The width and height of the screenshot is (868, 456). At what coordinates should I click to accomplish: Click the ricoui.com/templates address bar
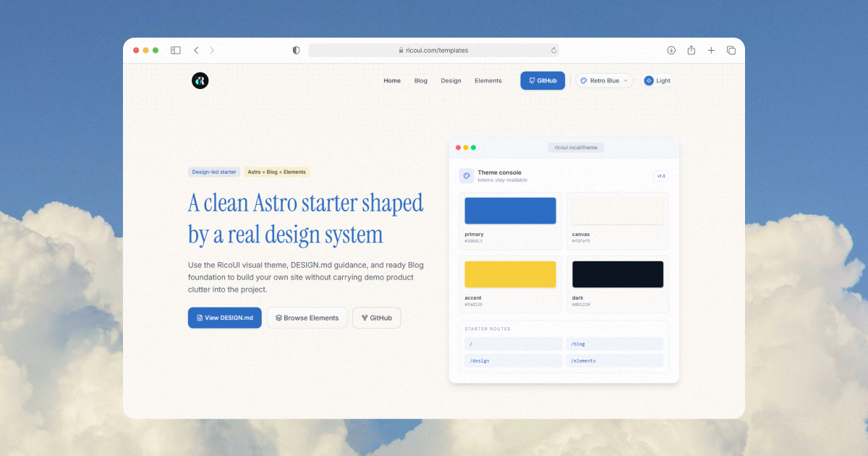click(434, 51)
